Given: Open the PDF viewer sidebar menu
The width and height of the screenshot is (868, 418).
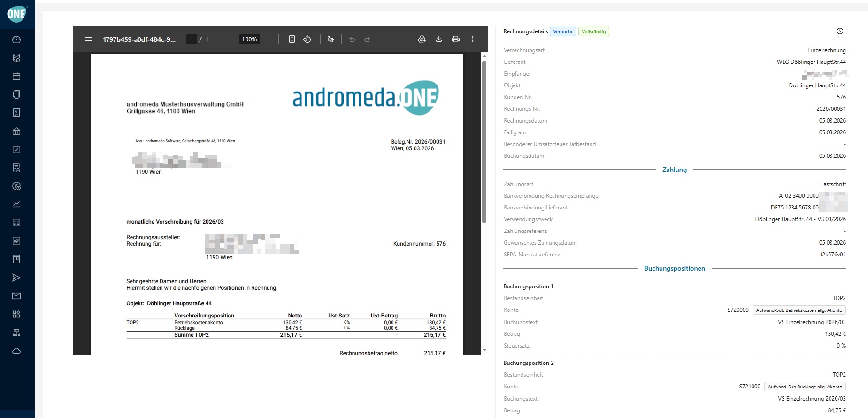Looking at the screenshot, I should click(x=88, y=39).
